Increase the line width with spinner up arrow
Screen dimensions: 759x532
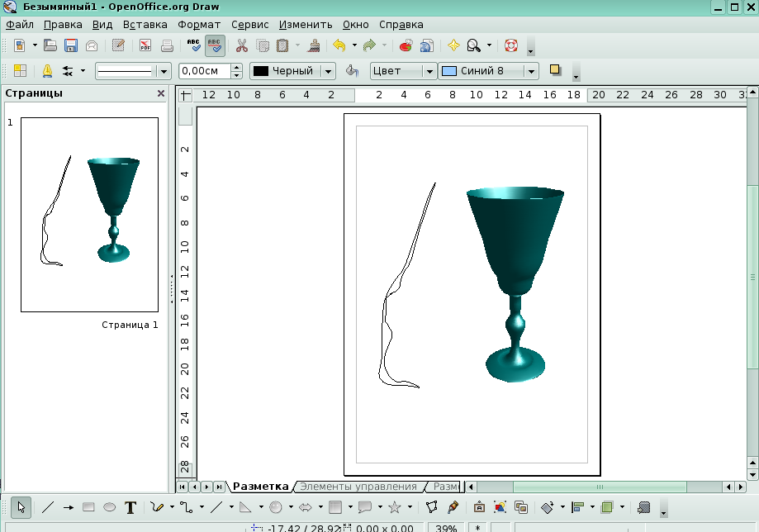237,67
